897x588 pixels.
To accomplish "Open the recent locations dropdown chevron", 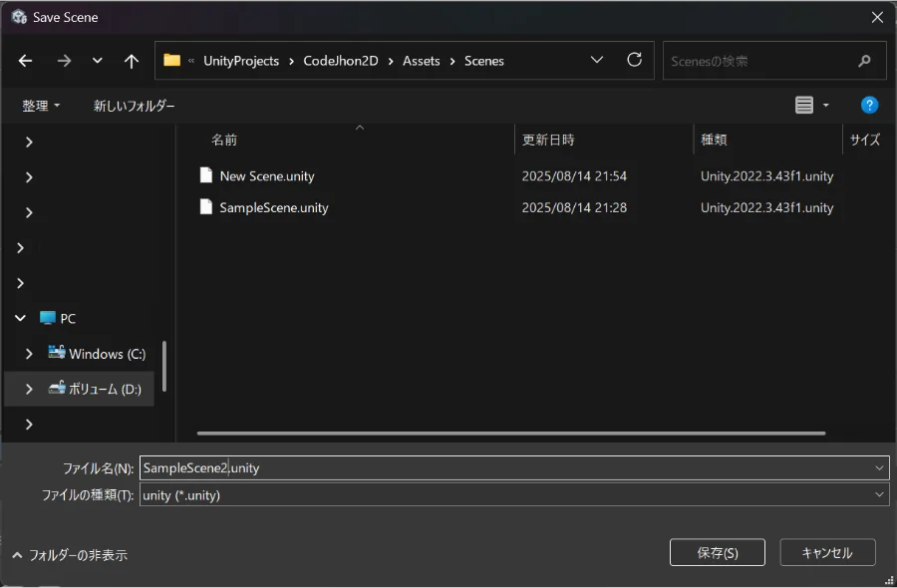I will point(97,61).
